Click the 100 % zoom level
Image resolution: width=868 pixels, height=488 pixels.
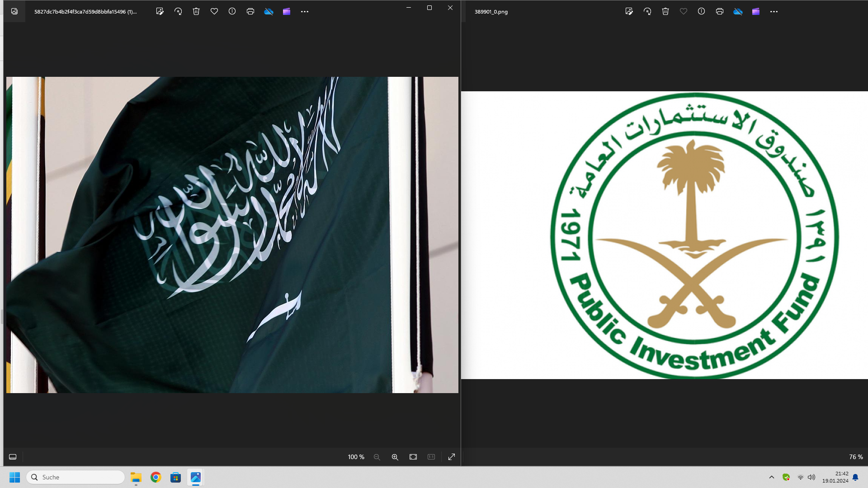point(356,457)
